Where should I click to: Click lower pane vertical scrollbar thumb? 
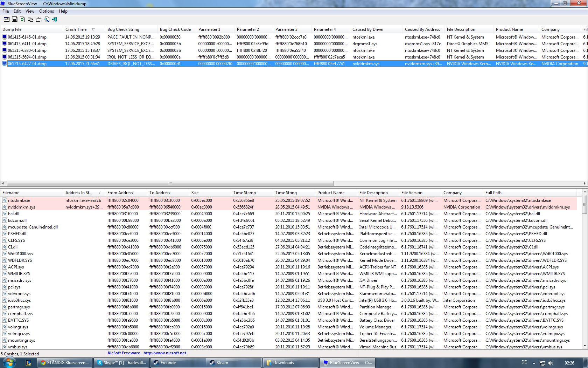pos(584,204)
